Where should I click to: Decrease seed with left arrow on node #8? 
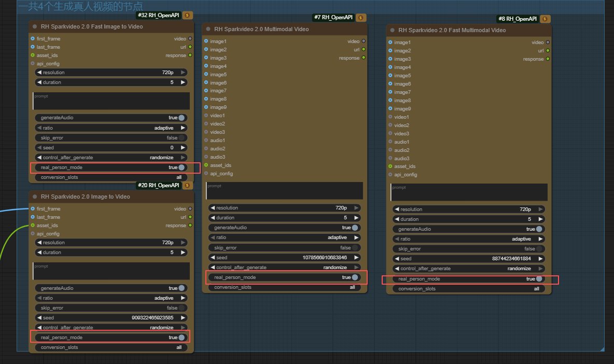397,259
